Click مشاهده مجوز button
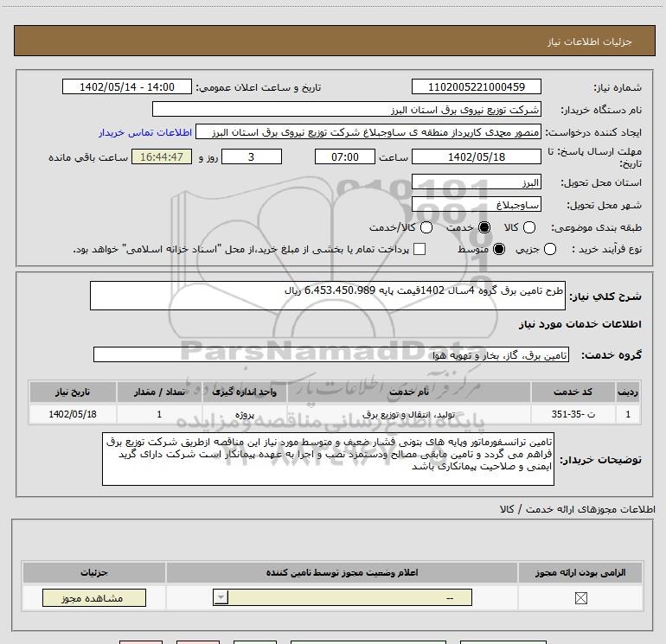This screenshot has width=666, height=644. 94,597
